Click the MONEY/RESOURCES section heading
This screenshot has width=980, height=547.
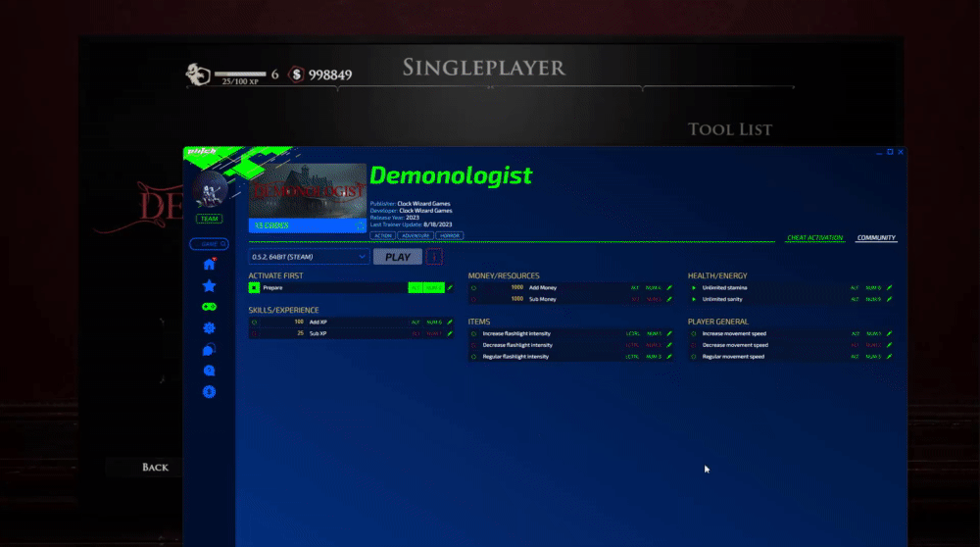coord(504,275)
